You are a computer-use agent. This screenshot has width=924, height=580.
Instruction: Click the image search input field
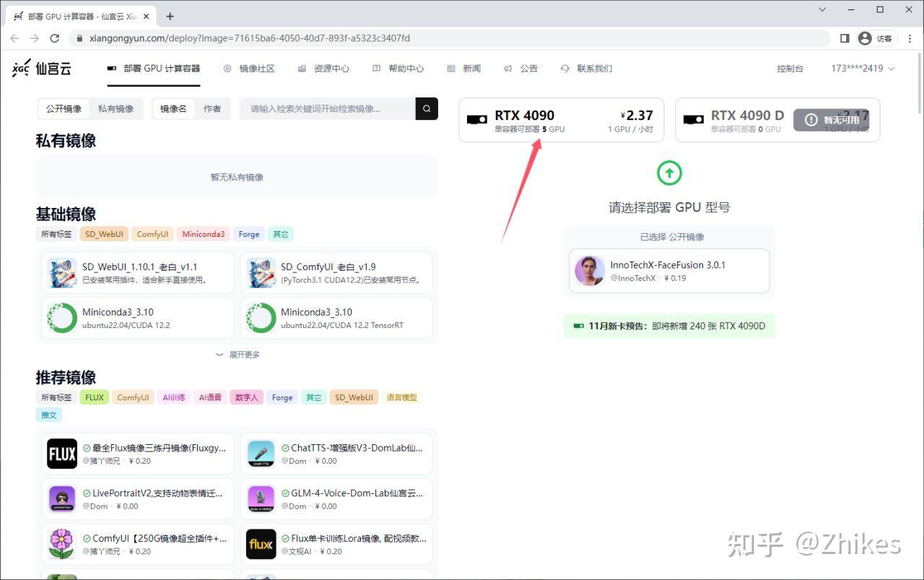coord(328,108)
